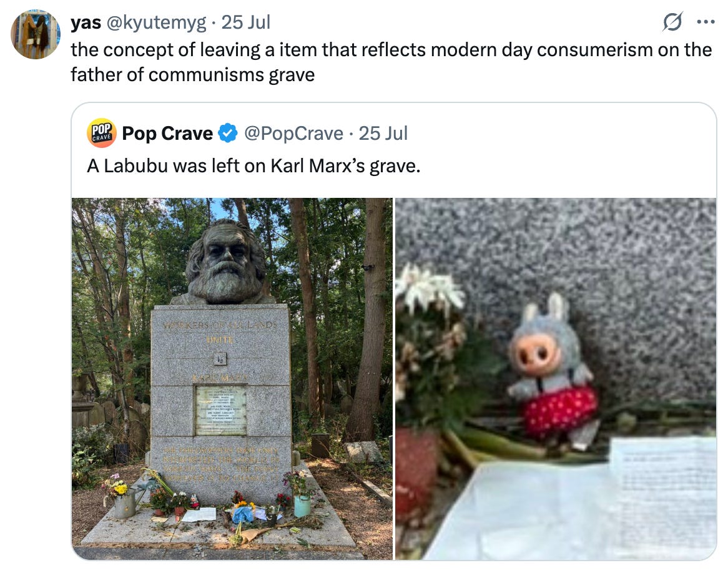Viewport: 728px width, 573px height.
Task: Open the Karl Marx gravestone photo
Action: click(232, 379)
